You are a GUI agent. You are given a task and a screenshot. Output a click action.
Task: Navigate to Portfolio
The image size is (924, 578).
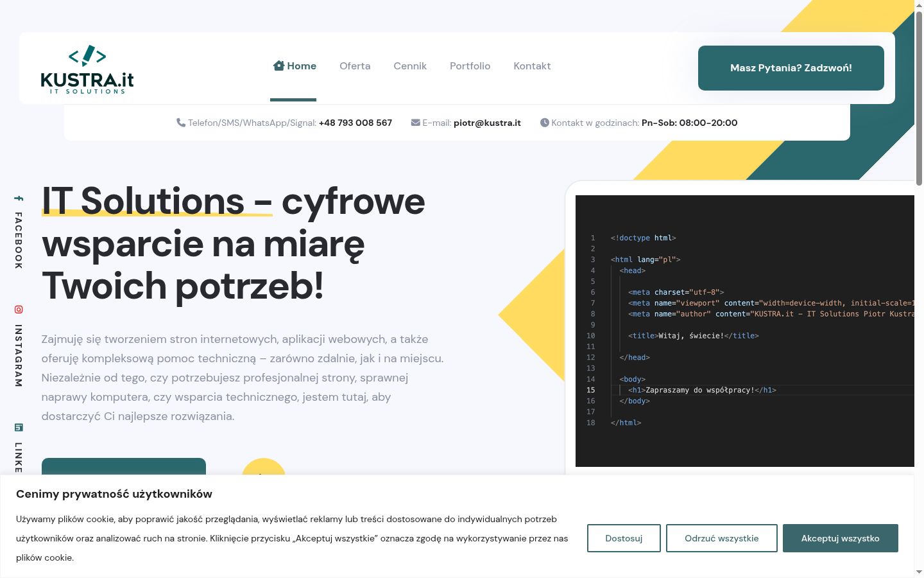(470, 66)
